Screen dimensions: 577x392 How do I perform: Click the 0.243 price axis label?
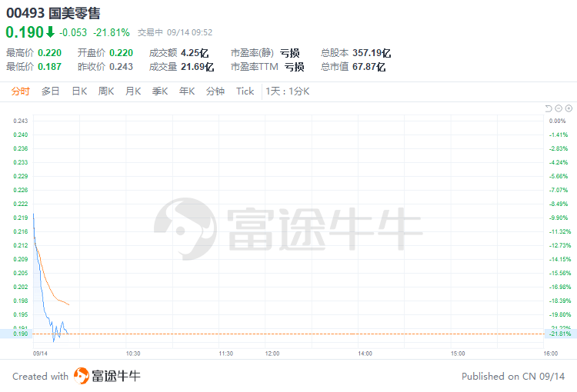coord(21,121)
